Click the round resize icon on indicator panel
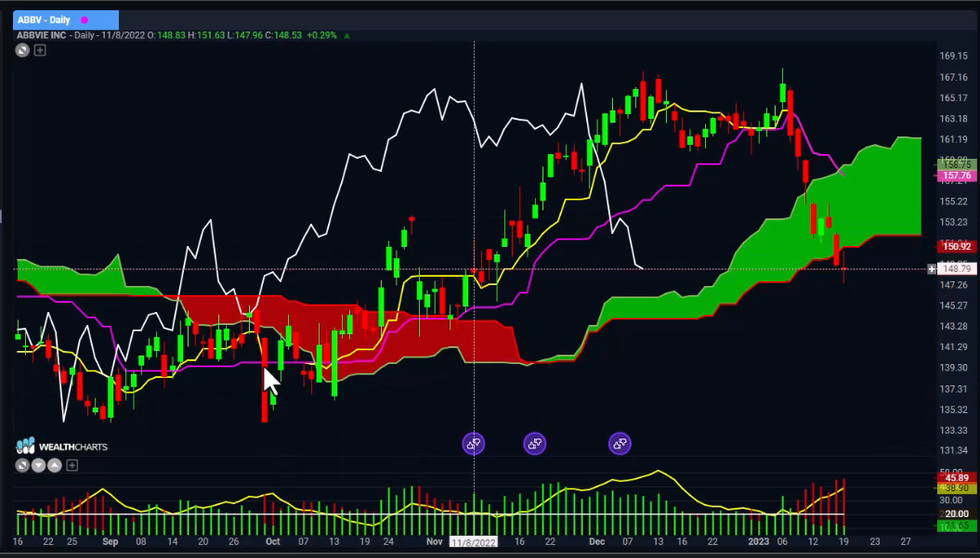Screen dimensions: 980x558 point(22,465)
